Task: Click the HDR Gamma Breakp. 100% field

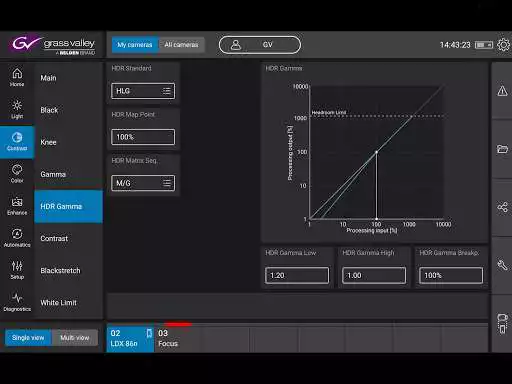Action: point(451,275)
